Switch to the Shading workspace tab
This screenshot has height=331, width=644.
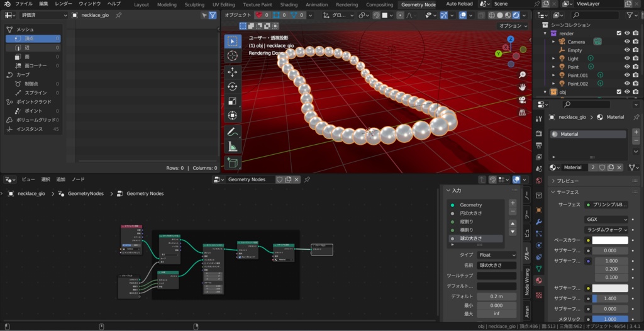click(x=289, y=4)
